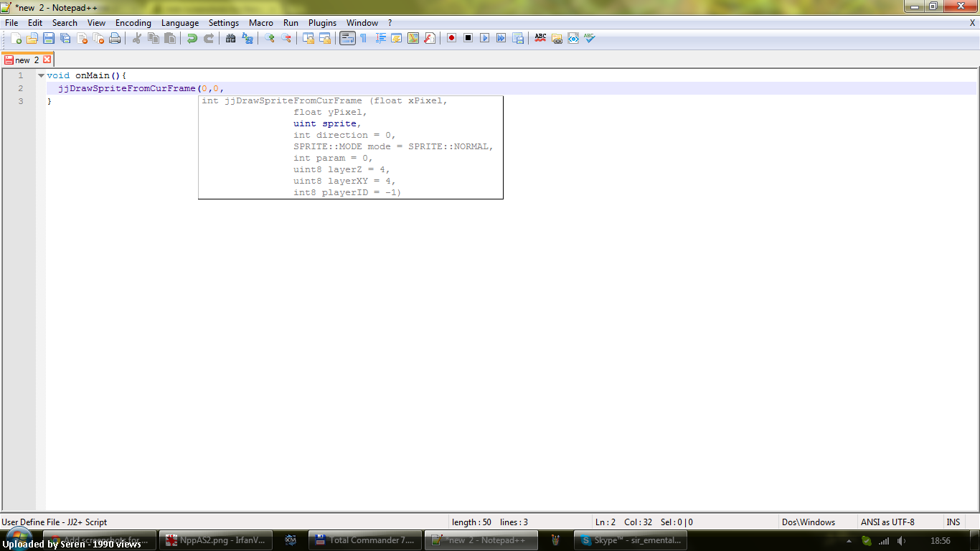Click the Zoom In magnifier icon
980x551 pixels.
click(x=270, y=38)
